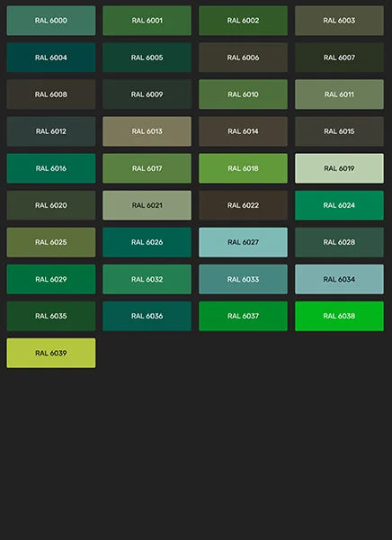Choose the RAL 6033 teal swatch

tap(243, 279)
